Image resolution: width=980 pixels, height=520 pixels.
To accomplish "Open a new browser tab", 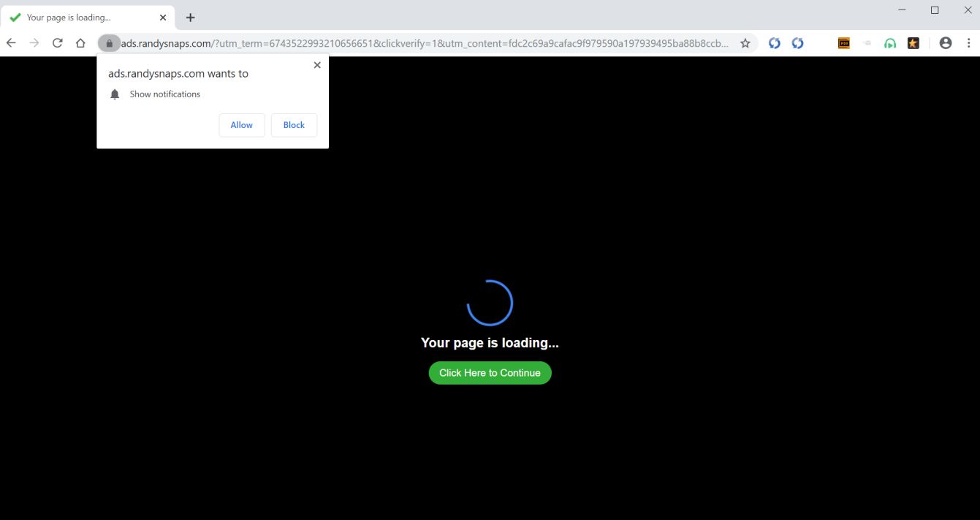I will pos(190,17).
